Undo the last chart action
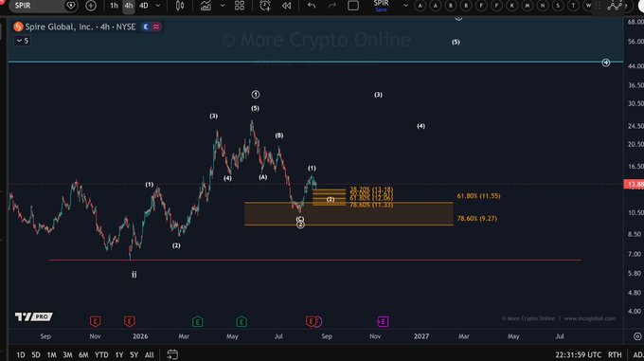 coord(312,6)
